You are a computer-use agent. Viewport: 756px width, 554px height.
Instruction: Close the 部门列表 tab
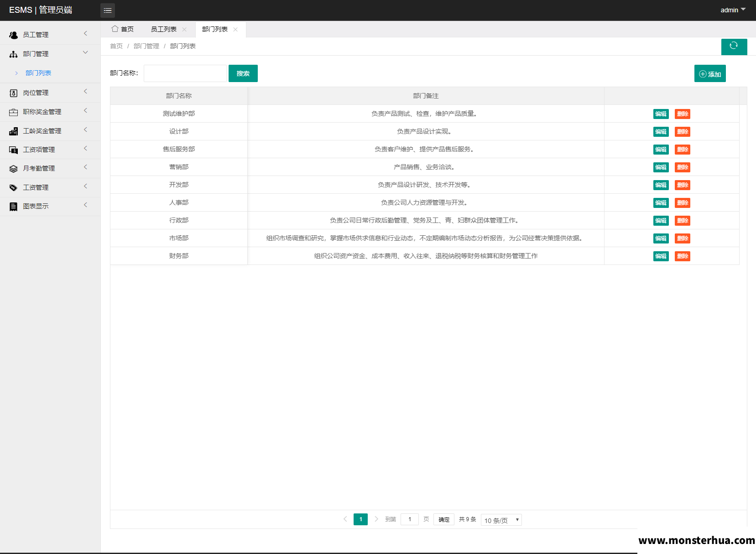pyautogui.click(x=235, y=29)
